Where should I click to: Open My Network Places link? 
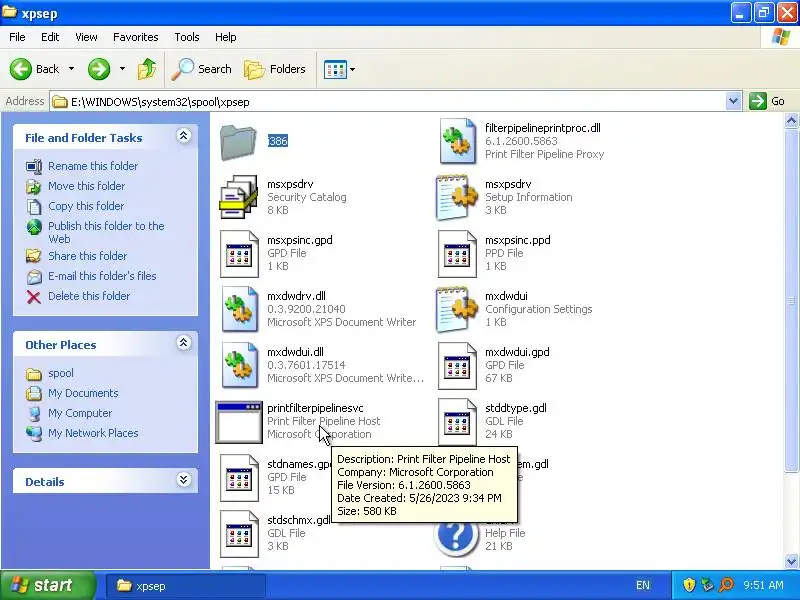click(x=93, y=433)
